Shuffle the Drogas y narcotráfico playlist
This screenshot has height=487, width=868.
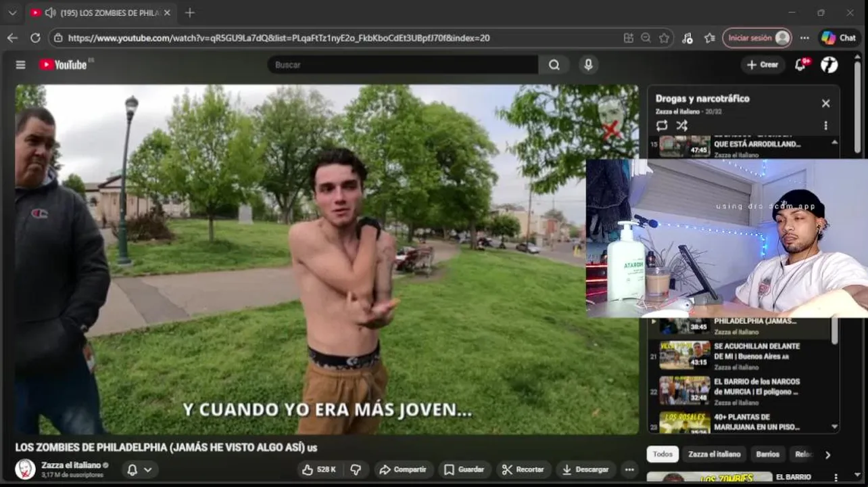pyautogui.click(x=682, y=125)
